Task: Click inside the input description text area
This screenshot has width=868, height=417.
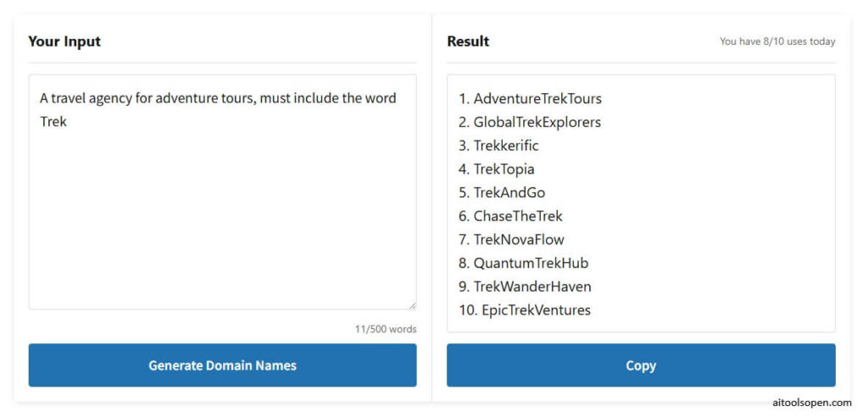Action: coord(222,212)
